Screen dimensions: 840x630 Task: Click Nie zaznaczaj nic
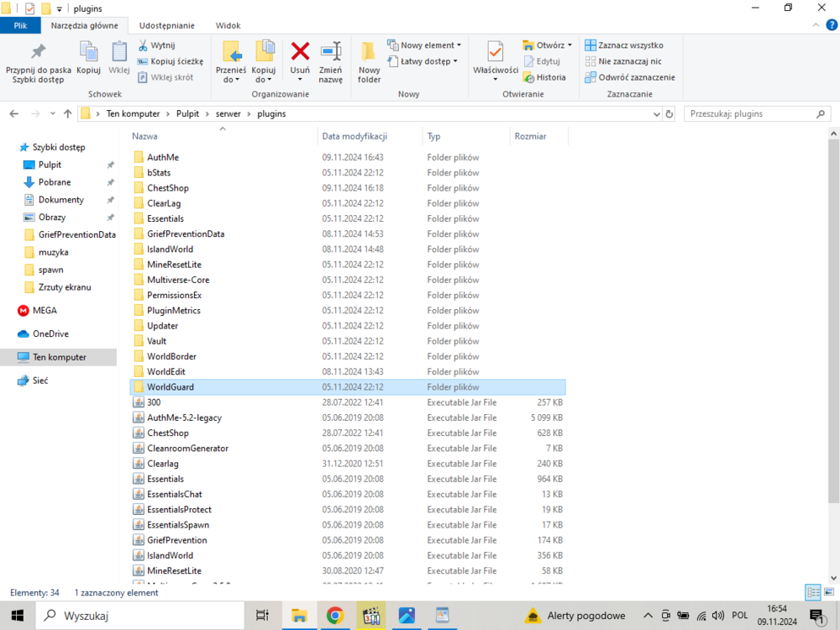pyautogui.click(x=623, y=61)
